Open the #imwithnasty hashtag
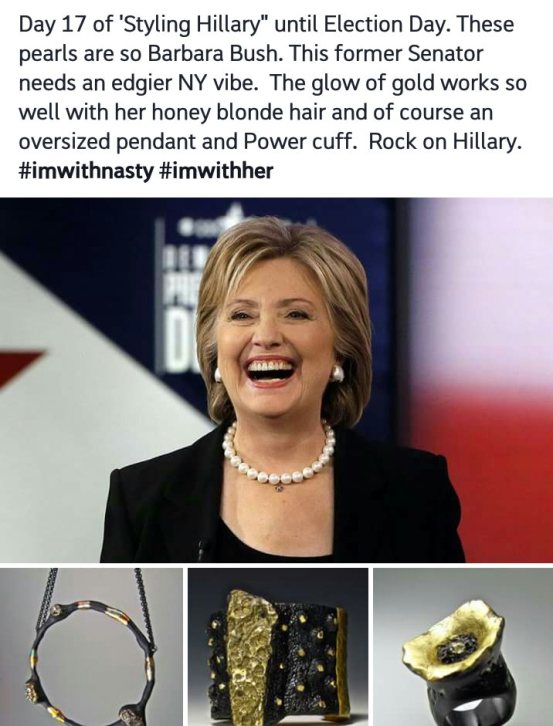Image resolution: width=553 pixels, height=726 pixels. pos(86,171)
